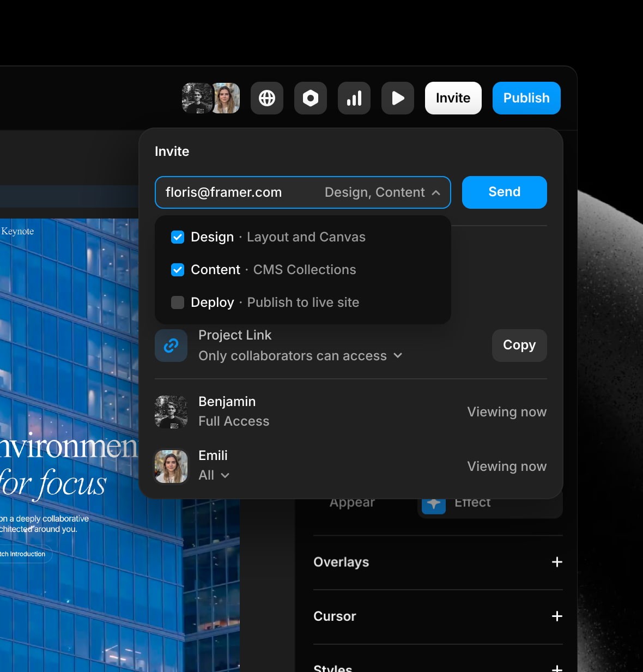Uncheck the Design permission checkbox
Viewport: 643px width, 672px height.
click(x=177, y=237)
